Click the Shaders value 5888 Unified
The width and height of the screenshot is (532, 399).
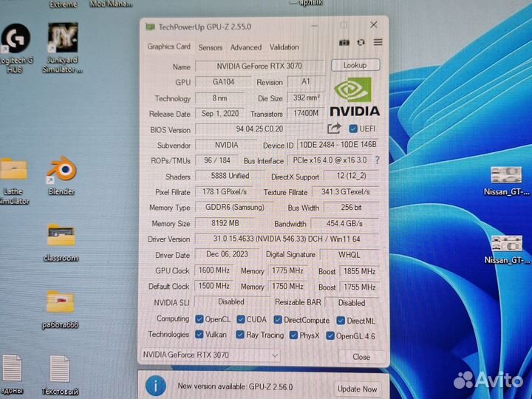pos(230,176)
